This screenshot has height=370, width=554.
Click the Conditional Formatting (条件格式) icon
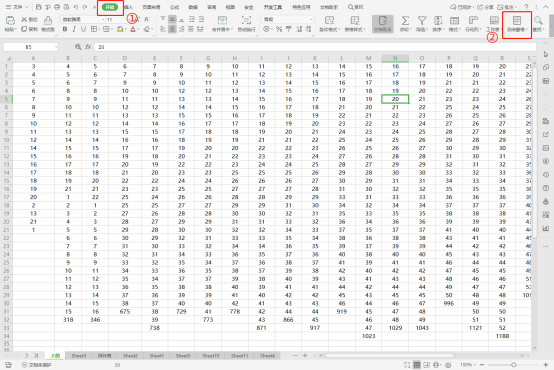coord(329,20)
